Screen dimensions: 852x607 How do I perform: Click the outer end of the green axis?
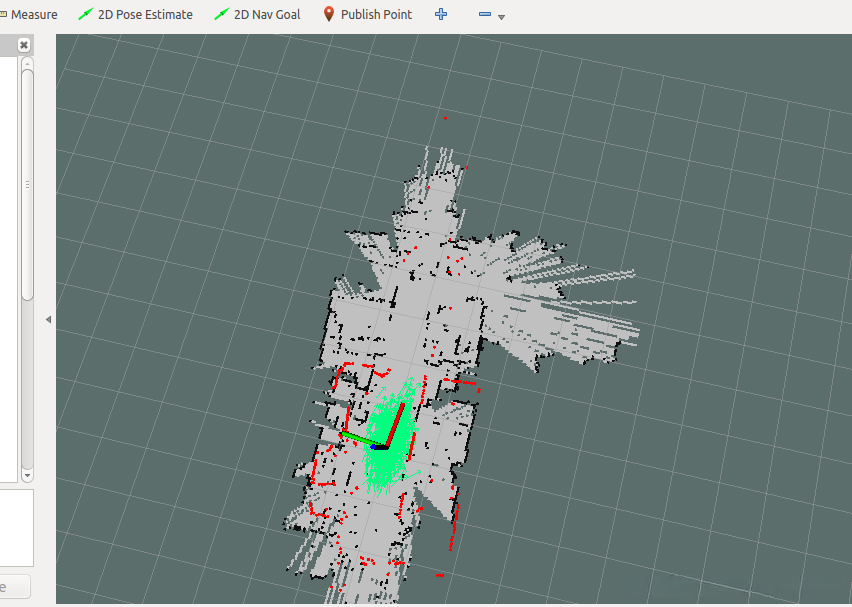(342, 434)
